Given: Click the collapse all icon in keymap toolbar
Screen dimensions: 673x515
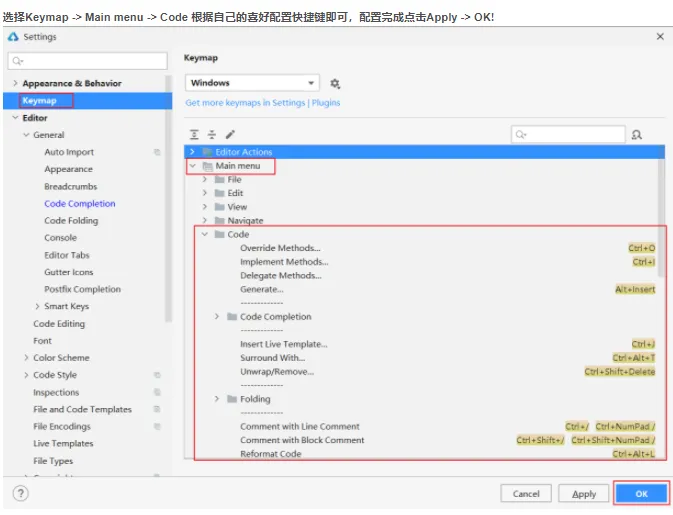Looking at the screenshot, I should (212, 135).
